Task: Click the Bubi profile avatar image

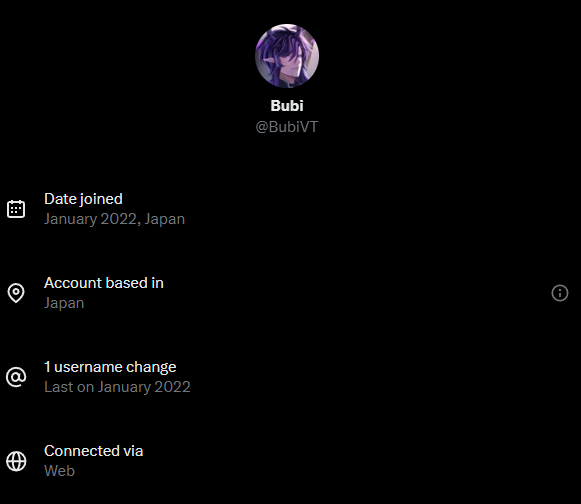Action: (x=287, y=56)
